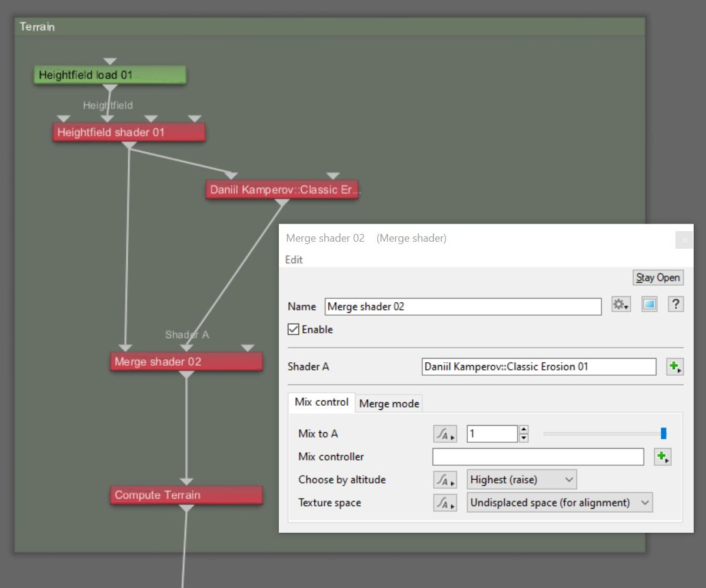Select the Merge shader 02 node
The width and height of the screenshot is (706, 588).
coord(186,362)
